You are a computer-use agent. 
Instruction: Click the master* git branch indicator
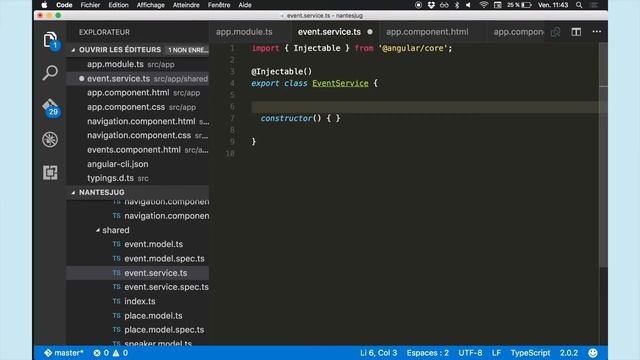pyautogui.click(x=64, y=353)
